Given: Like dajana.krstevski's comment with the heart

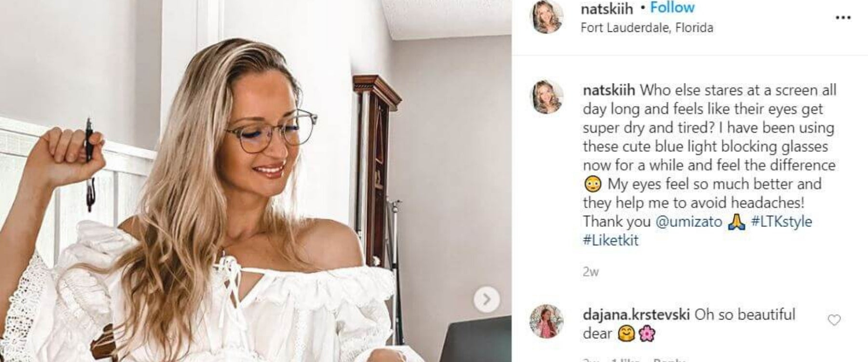Looking at the screenshot, I should pyautogui.click(x=834, y=320).
